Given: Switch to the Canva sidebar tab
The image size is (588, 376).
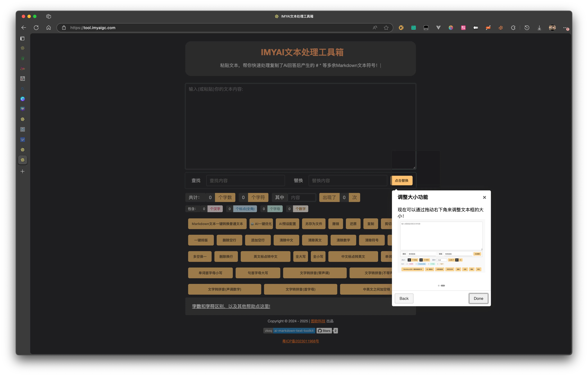Looking at the screenshot, I should [22, 99].
